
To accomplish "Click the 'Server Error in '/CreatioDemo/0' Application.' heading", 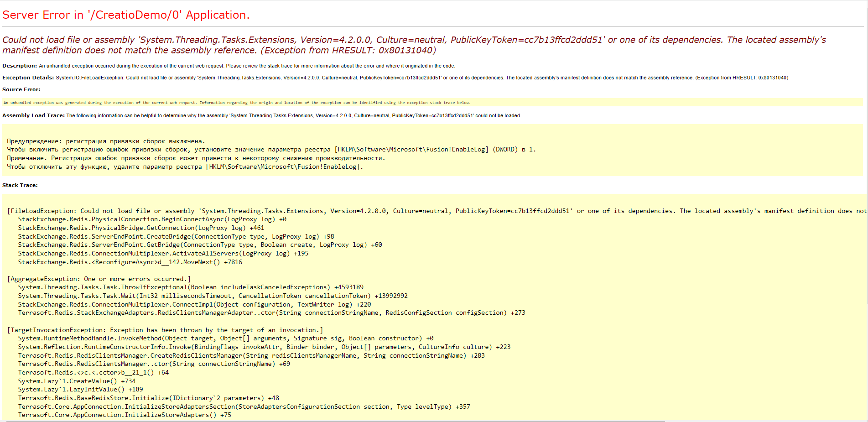I will pos(126,15).
